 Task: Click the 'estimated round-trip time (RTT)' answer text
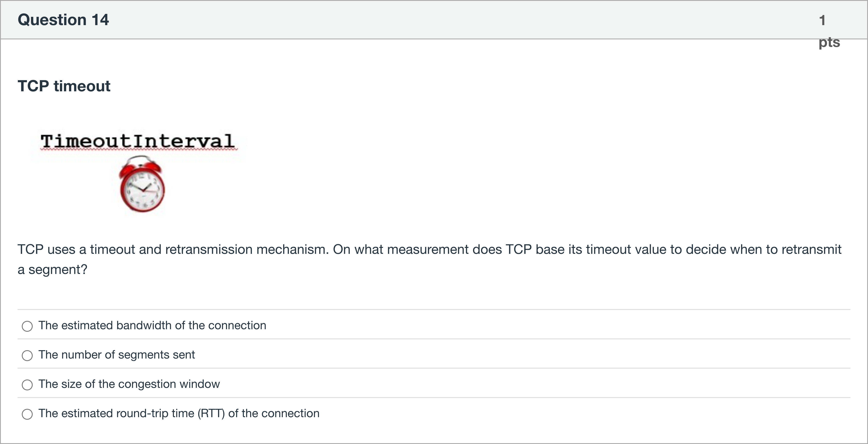(179, 413)
